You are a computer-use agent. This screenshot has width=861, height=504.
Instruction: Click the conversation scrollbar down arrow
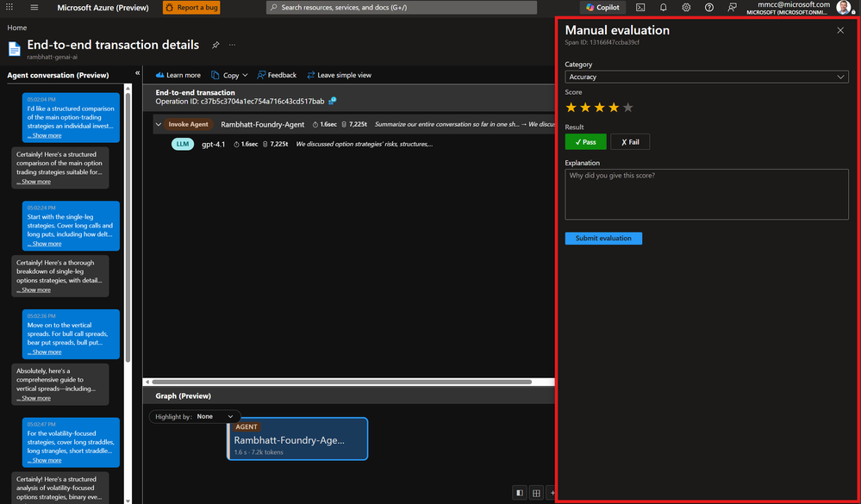[128, 501]
